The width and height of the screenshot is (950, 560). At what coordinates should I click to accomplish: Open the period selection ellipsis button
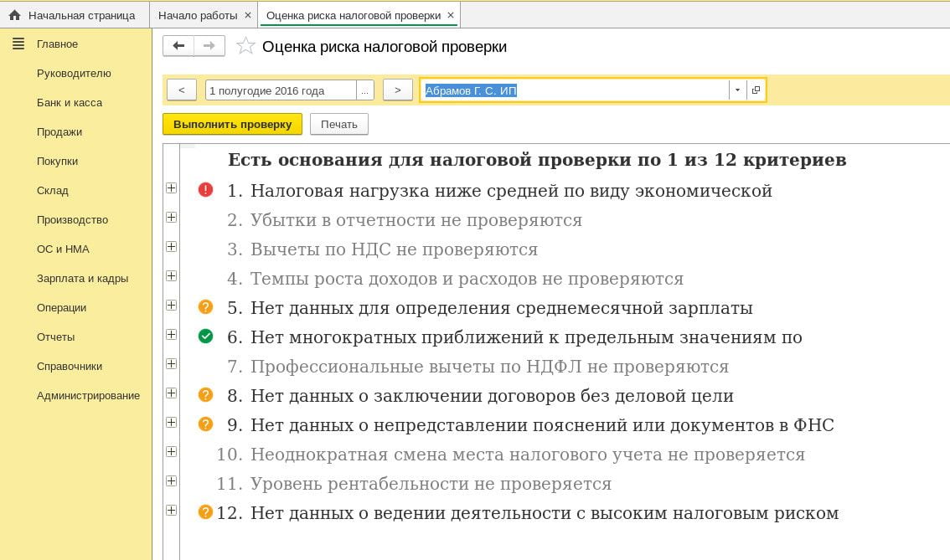(364, 90)
